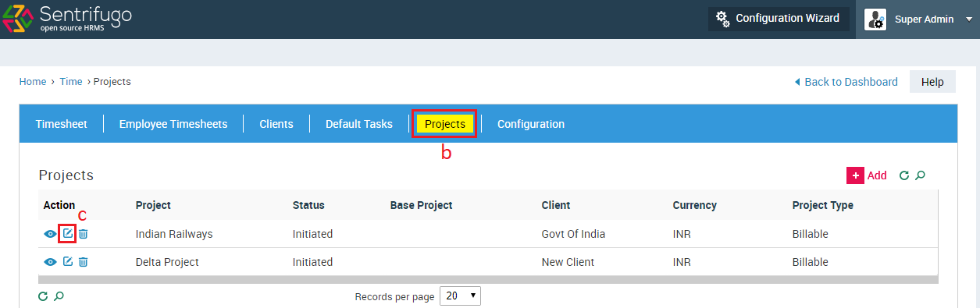Refresh grid using icon beside Add
The image size is (980, 308).
tap(904, 175)
